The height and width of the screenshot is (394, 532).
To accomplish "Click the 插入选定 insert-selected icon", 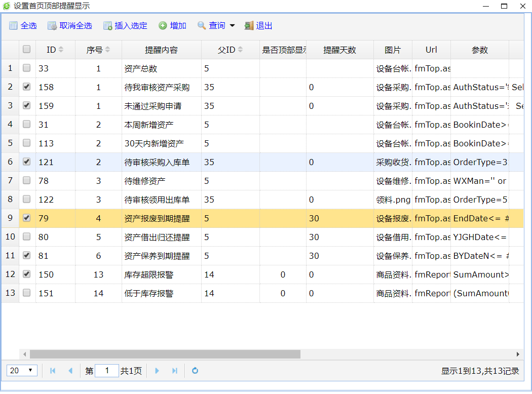I will point(107,26).
